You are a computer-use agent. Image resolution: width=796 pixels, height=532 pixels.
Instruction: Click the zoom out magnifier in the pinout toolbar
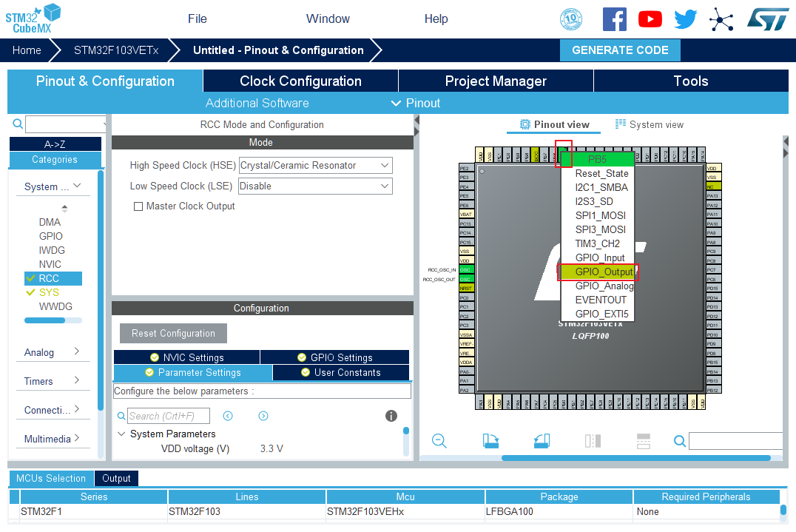click(439, 441)
